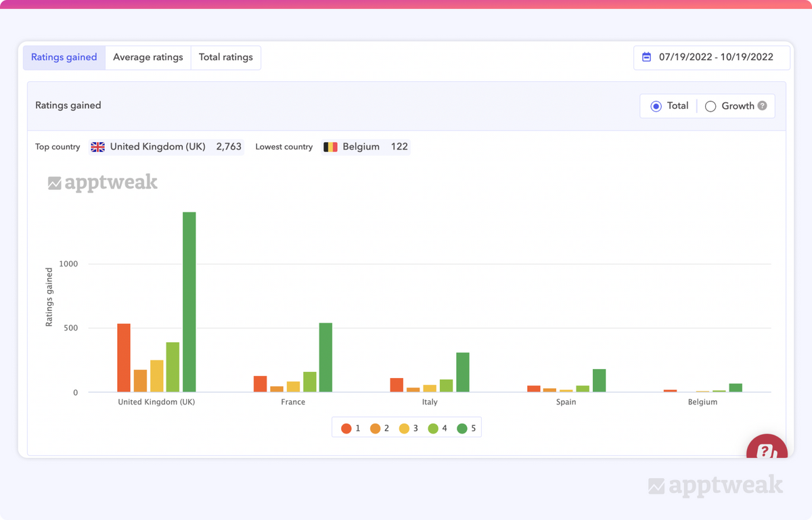The height and width of the screenshot is (520, 812).
Task: Open the red help chat bubble button
Action: point(767,448)
